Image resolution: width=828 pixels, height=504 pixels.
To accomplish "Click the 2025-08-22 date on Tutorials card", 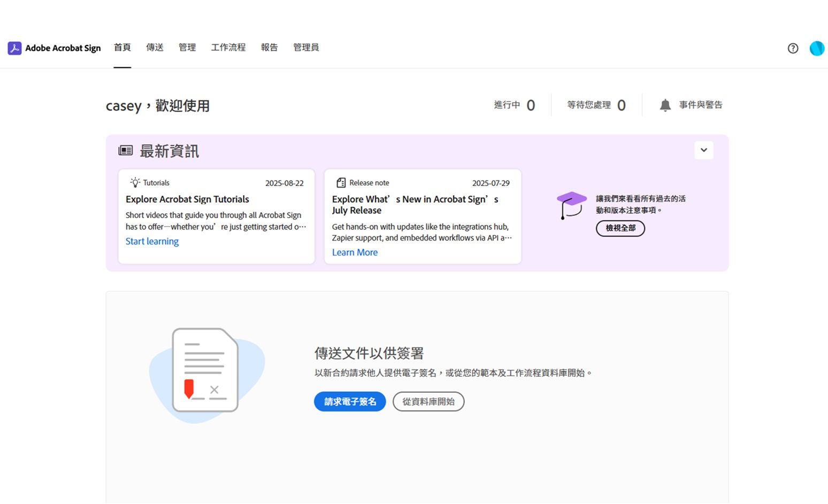I will [285, 183].
